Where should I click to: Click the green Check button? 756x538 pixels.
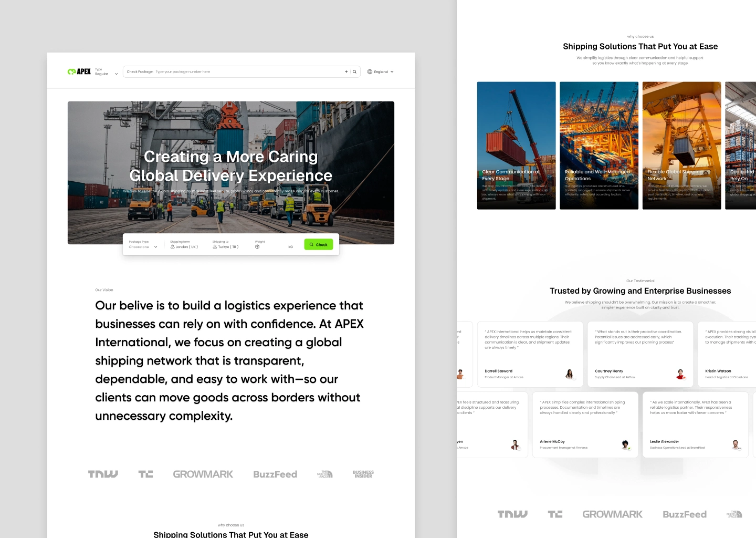[x=319, y=244]
